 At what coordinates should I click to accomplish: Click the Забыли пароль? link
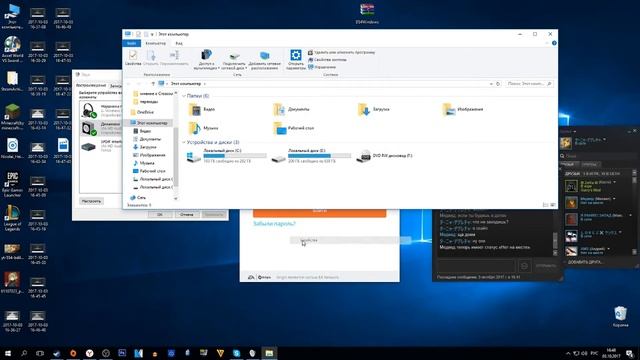(x=274, y=224)
